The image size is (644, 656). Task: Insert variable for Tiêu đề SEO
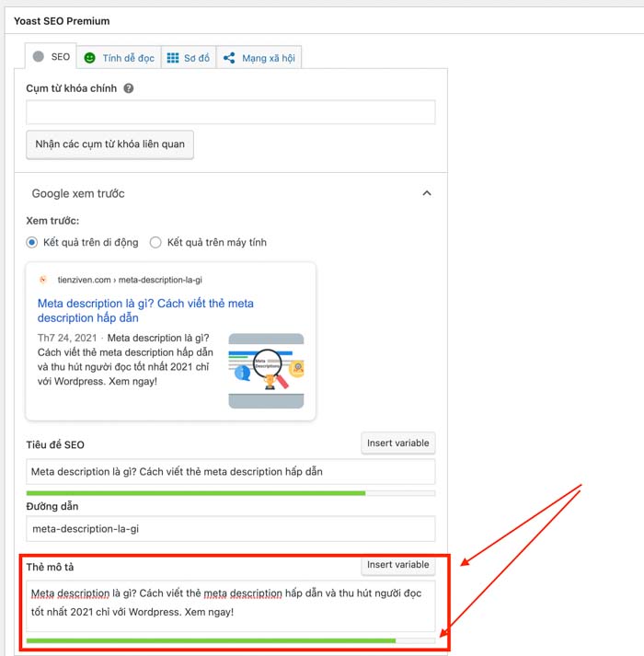pos(398,443)
